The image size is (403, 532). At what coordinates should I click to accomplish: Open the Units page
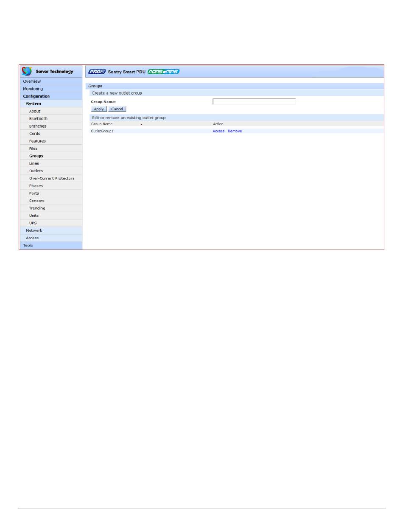click(x=51, y=216)
